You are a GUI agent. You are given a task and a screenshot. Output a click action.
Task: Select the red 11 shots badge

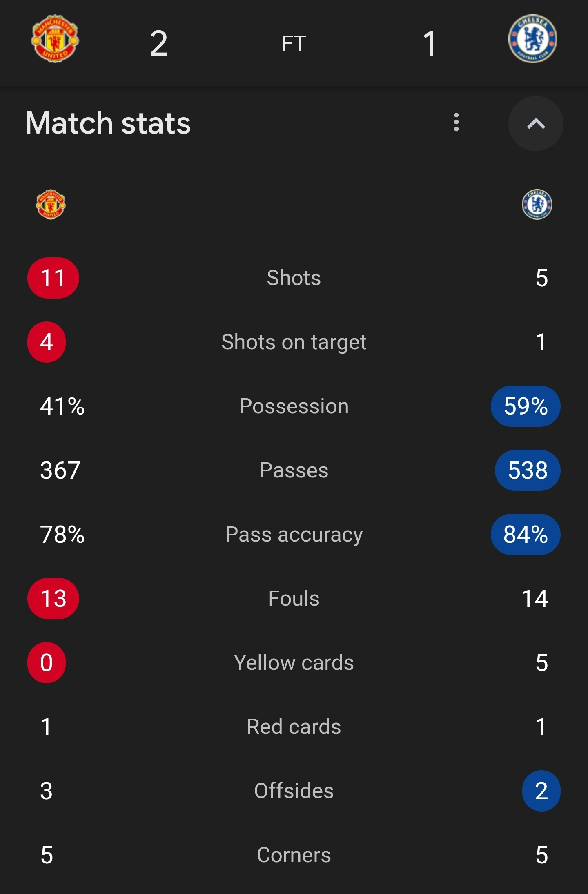tap(53, 278)
